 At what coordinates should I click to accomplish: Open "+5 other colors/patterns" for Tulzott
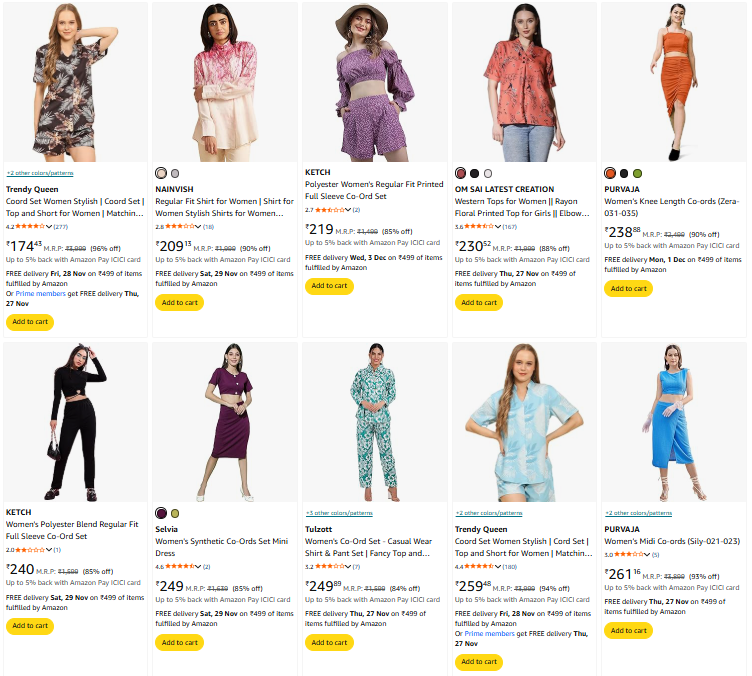coord(338,513)
